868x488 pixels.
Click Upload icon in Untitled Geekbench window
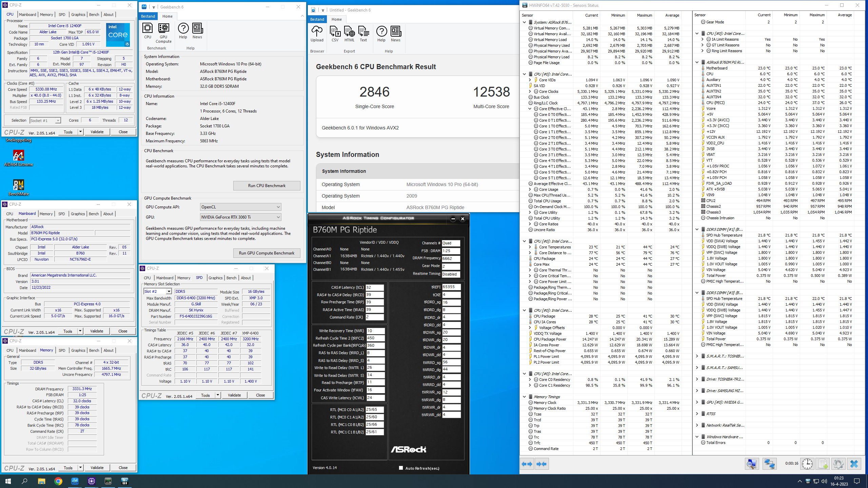click(x=317, y=34)
